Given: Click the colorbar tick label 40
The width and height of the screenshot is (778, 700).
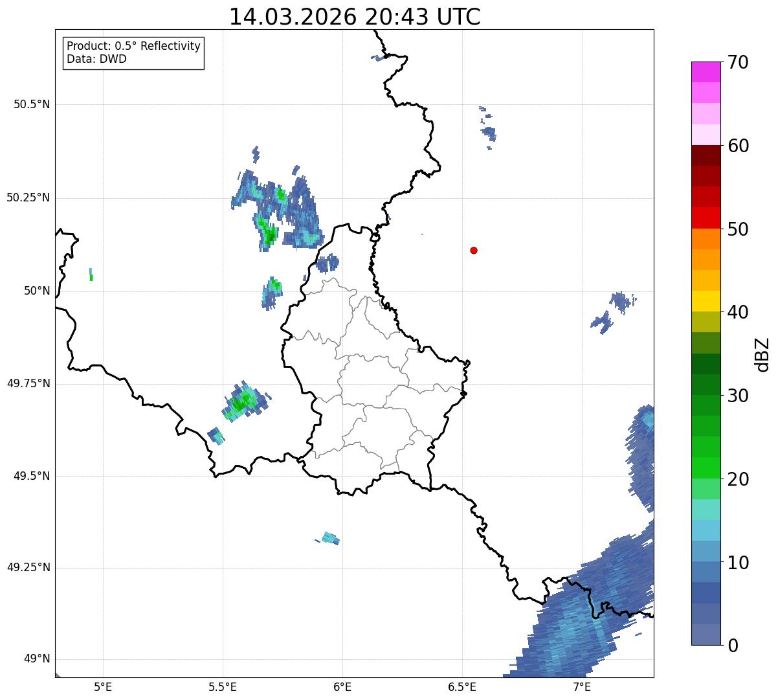Looking at the screenshot, I should coord(738,313).
